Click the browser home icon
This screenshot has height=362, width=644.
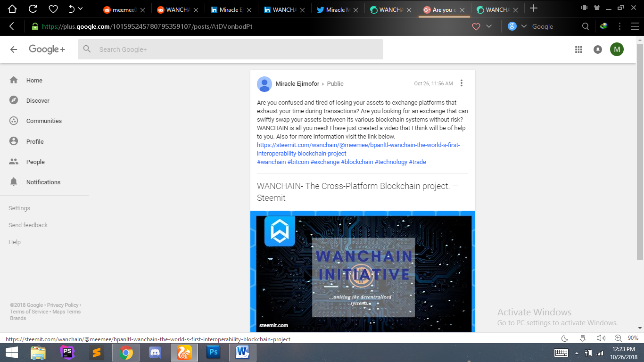(12, 8)
